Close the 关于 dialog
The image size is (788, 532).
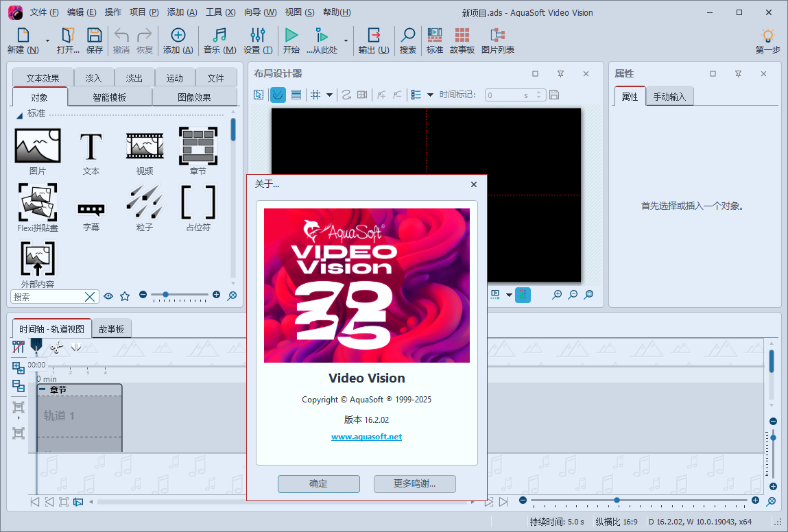coord(473,184)
